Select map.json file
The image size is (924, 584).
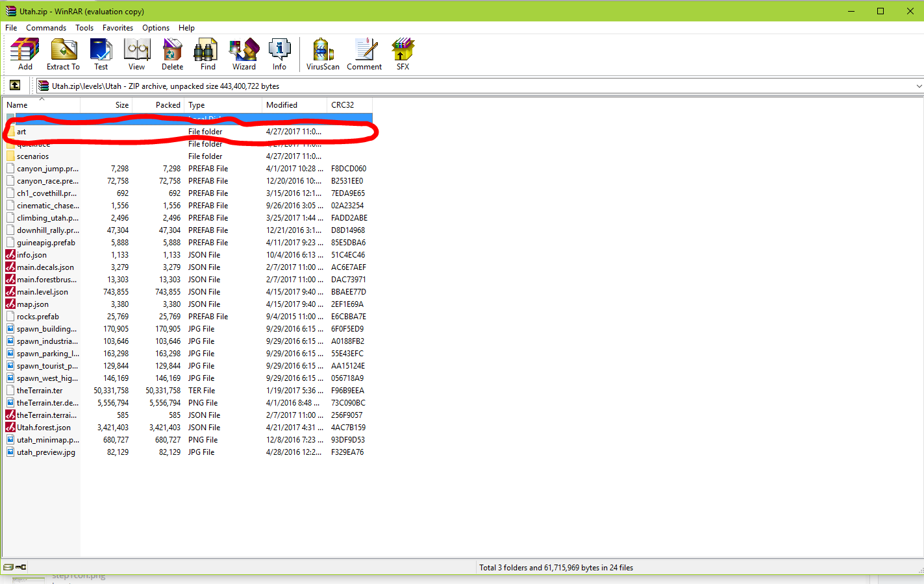click(x=188, y=304)
